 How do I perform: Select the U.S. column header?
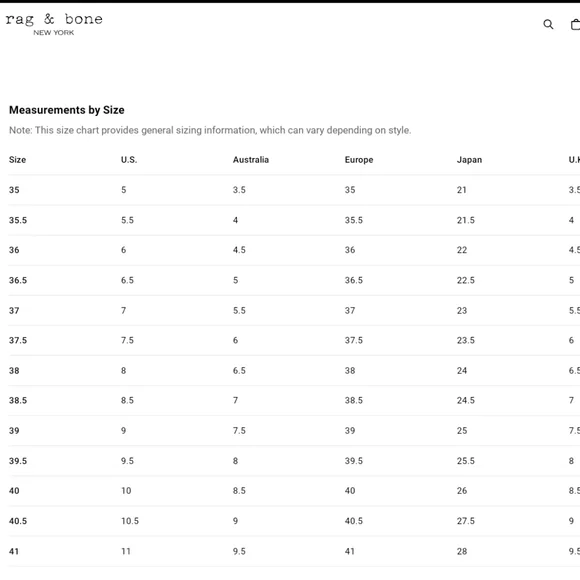pos(129,160)
